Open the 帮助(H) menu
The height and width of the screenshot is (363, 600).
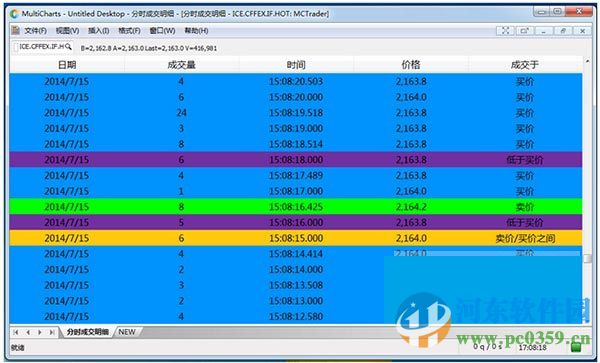click(196, 31)
